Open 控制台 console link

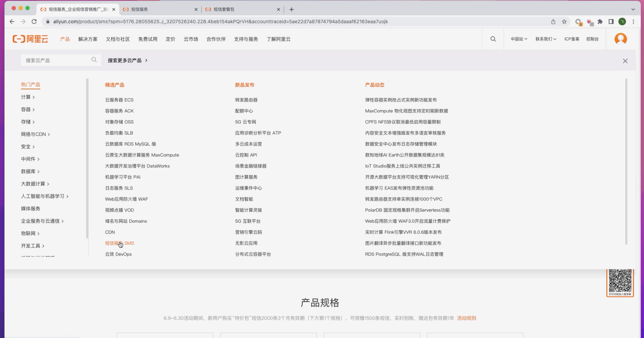coord(592,39)
